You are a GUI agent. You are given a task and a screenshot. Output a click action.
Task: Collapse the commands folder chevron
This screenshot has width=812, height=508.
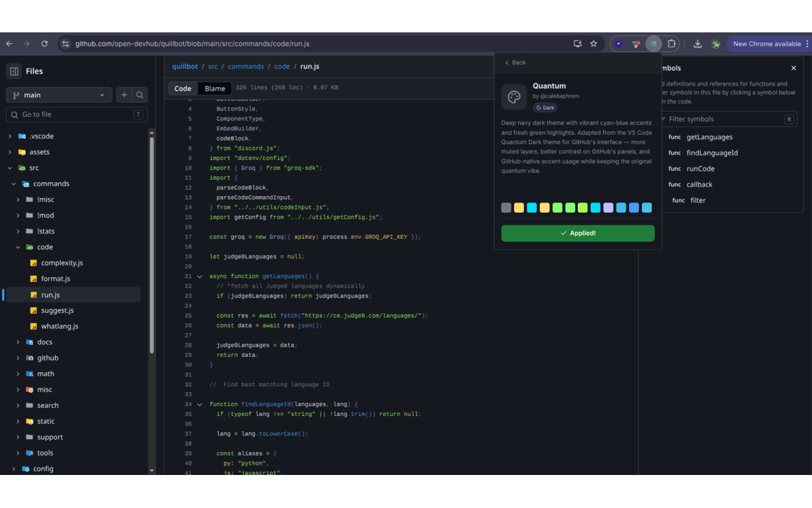[x=14, y=184]
